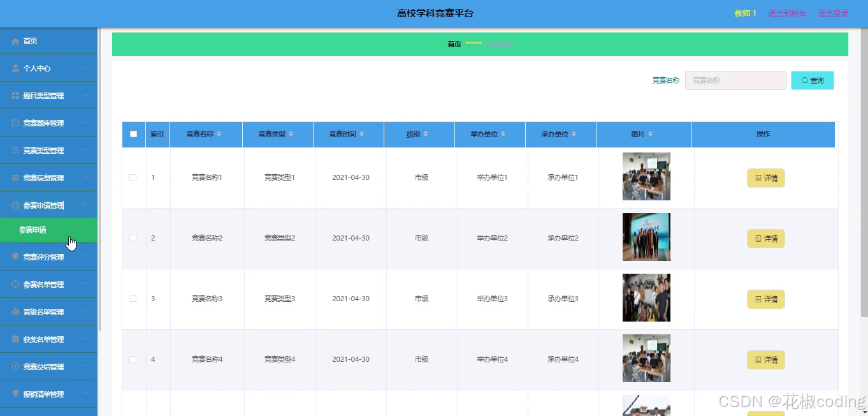Open the image thumbnail in row 2

click(646, 237)
